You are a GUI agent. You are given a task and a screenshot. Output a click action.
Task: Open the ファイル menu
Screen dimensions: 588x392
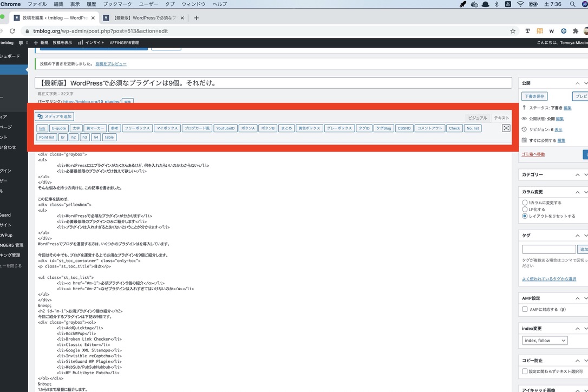click(x=37, y=4)
